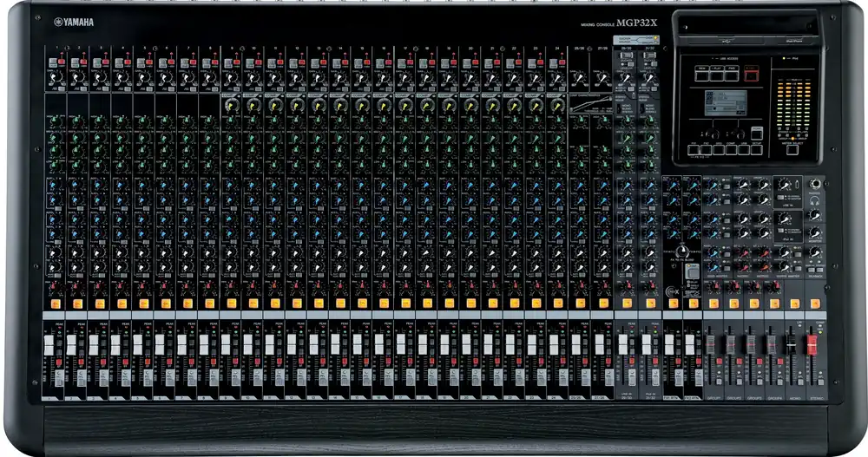Screen dimensions: 868x457
Task: Click the channel 16 fader cap
Action: [x=379, y=344]
